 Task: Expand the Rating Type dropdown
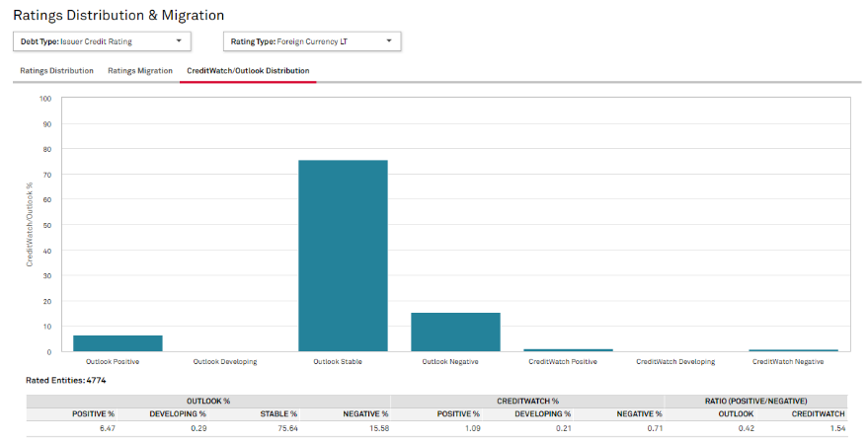click(311, 41)
